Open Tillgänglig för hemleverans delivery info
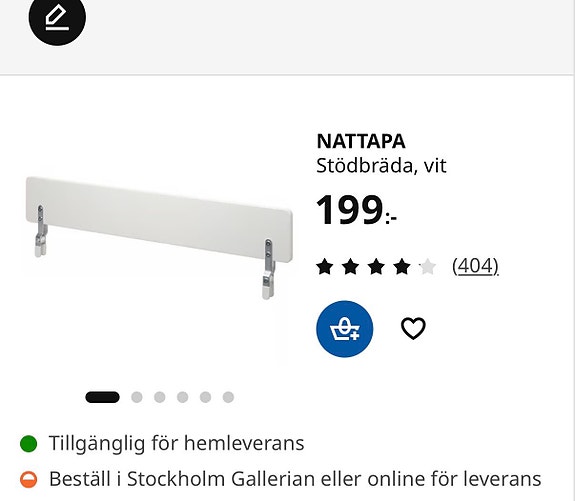Viewport: 575px width, 501px height. 176,443
